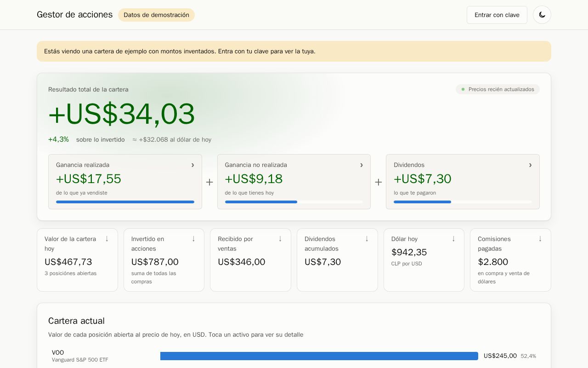Viewport: 588px width, 368px height.
Task: Click the US$245,00 VOO value
Action: point(500,356)
